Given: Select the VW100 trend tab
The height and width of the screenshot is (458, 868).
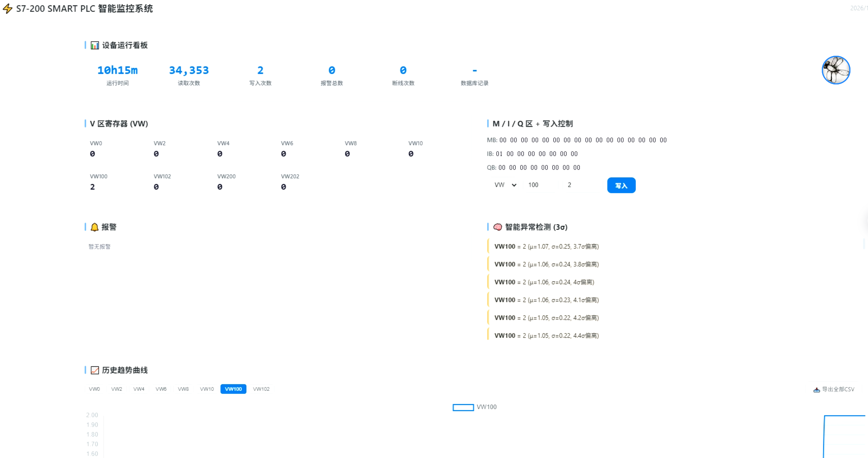Looking at the screenshot, I should point(233,389).
